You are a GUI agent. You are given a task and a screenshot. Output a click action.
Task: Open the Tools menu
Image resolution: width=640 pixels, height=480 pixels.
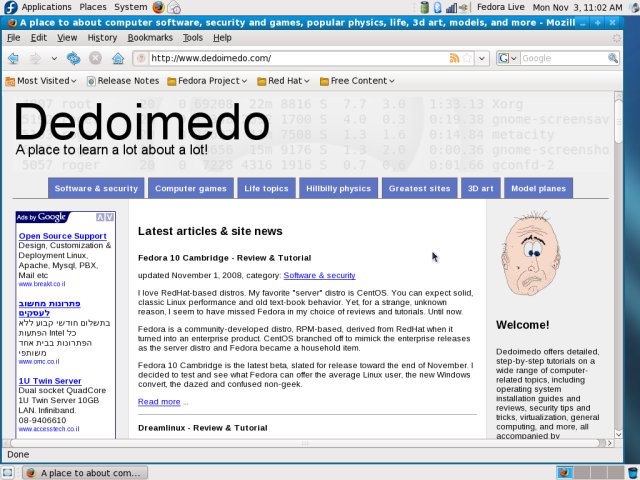pos(193,38)
